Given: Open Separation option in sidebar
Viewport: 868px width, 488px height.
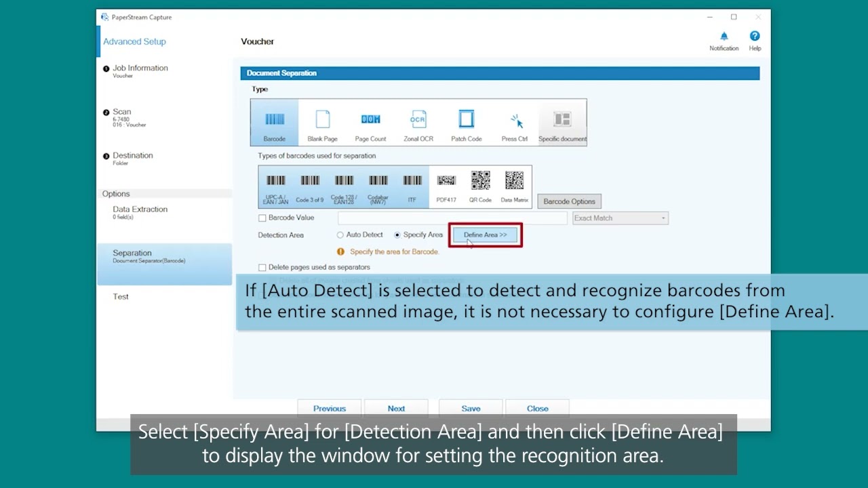Looking at the screenshot, I should (165, 264).
